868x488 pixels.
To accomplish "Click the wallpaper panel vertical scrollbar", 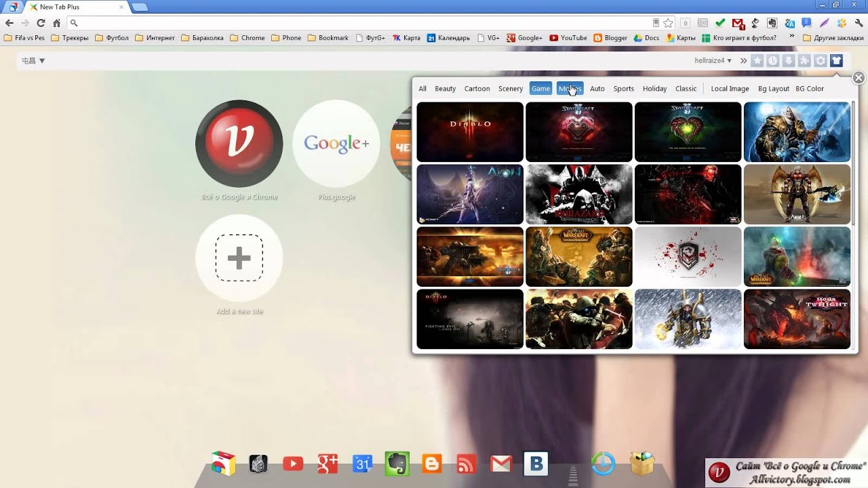I will pyautogui.click(x=854, y=163).
